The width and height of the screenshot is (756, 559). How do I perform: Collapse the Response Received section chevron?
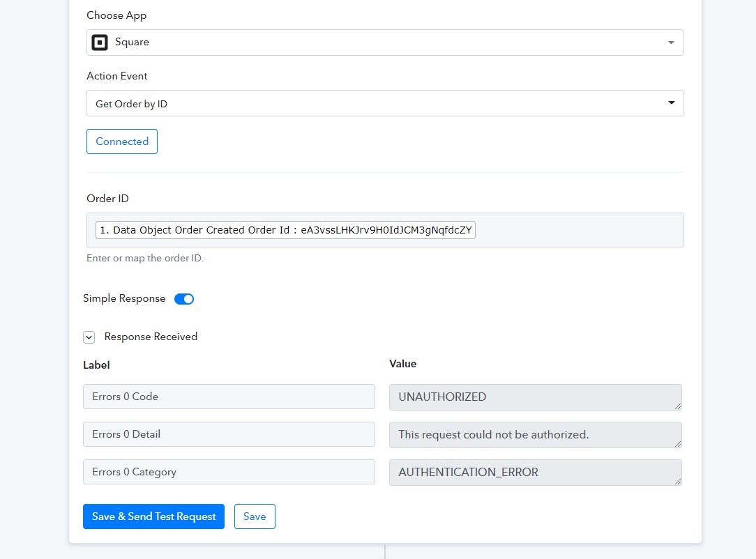(x=89, y=337)
